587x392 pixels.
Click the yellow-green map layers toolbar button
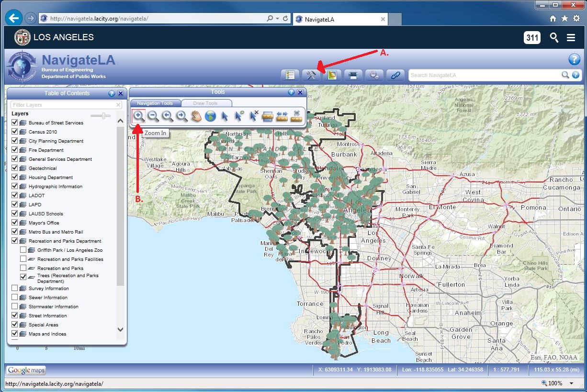332,75
